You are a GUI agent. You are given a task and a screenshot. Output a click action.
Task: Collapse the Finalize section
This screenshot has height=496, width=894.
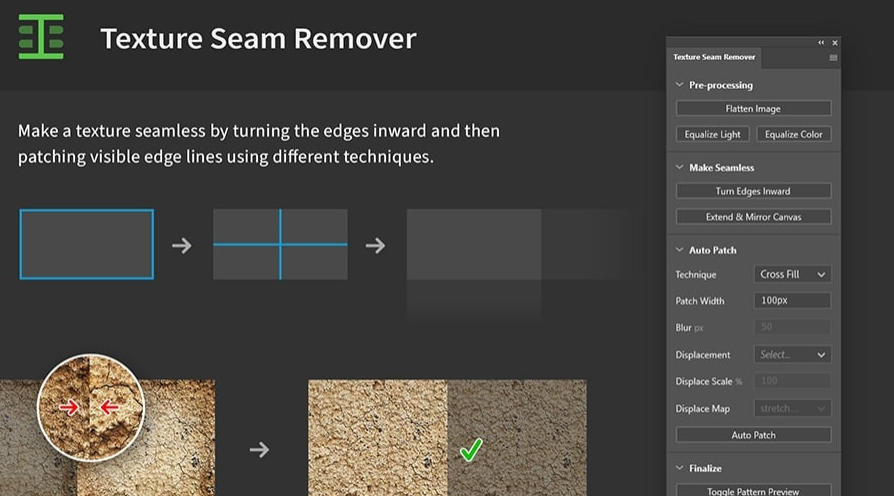pyautogui.click(x=680, y=468)
